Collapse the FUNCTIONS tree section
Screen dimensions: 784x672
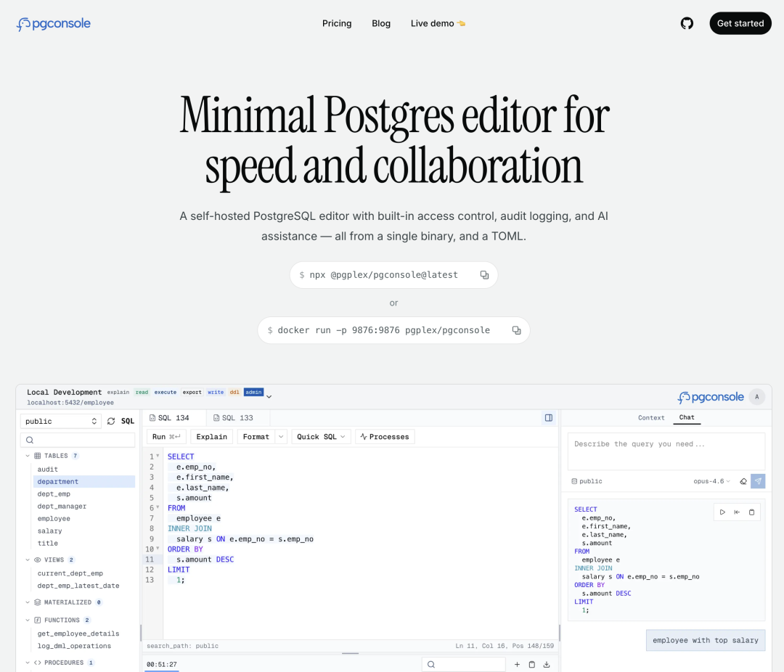tap(28, 620)
